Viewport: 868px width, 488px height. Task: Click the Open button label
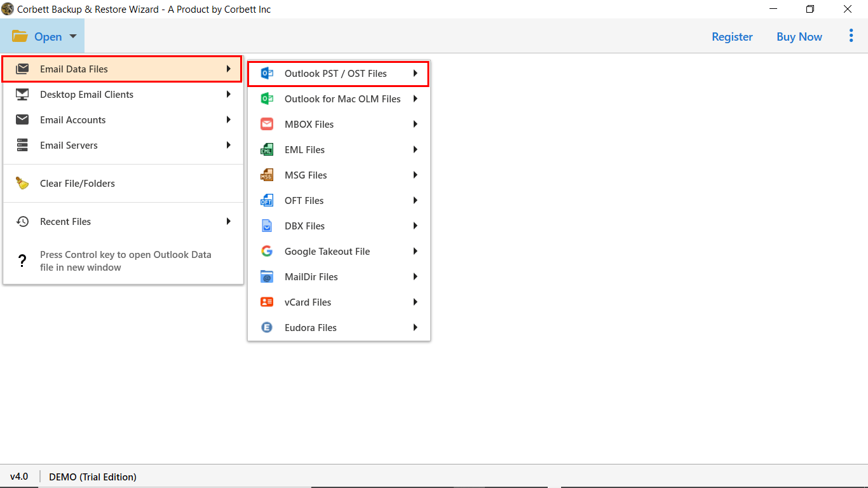(x=48, y=37)
